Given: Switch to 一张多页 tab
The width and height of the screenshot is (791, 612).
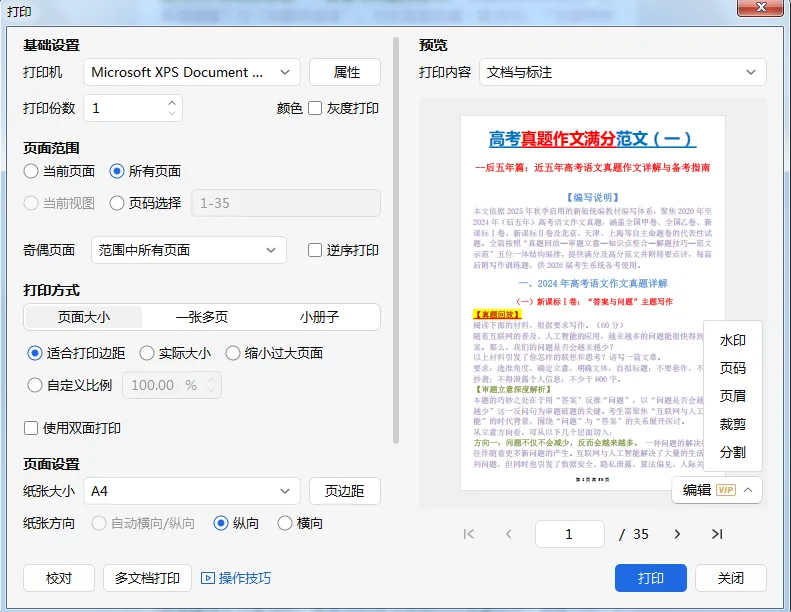Looking at the screenshot, I should [202, 317].
